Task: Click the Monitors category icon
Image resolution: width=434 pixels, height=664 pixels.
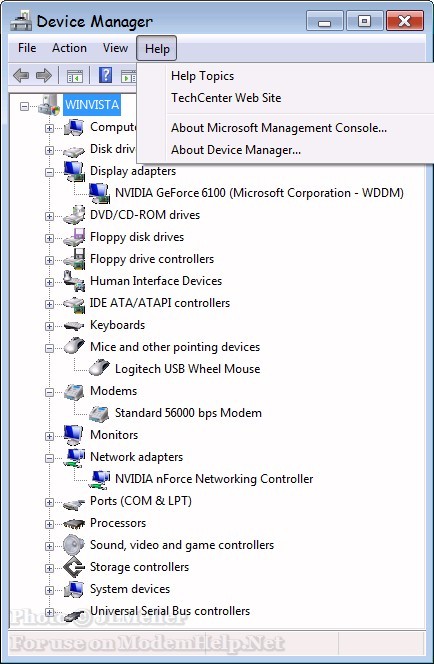Action: click(74, 435)
